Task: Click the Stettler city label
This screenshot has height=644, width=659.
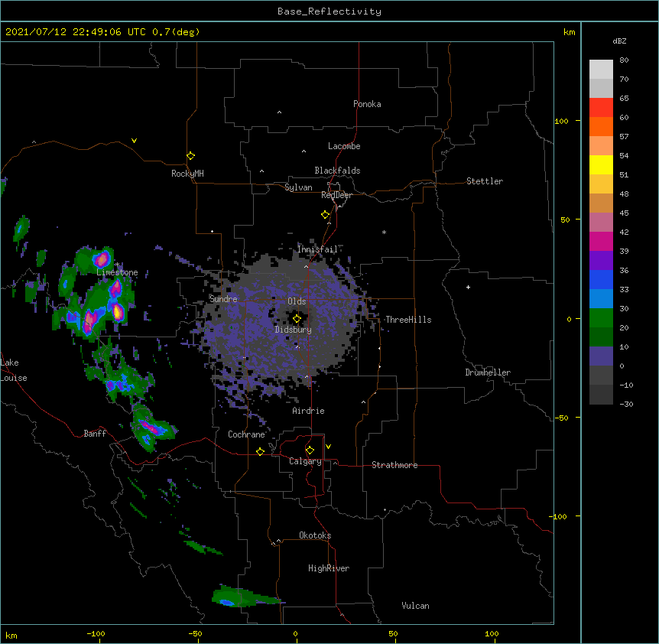Action: click(485, 181)
